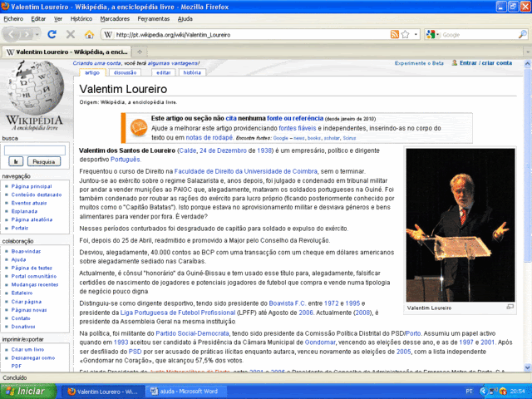Image resolution: width=532 pixels, height=399 pixels.
Task: Open fontes fiáveis link in notice
Action: pyautogui.click(x=298, y=128)
